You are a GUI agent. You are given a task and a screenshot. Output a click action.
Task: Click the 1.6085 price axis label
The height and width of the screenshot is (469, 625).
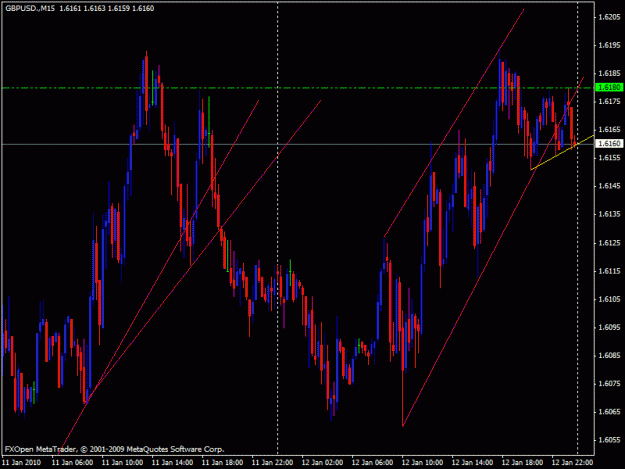(610, 355)
